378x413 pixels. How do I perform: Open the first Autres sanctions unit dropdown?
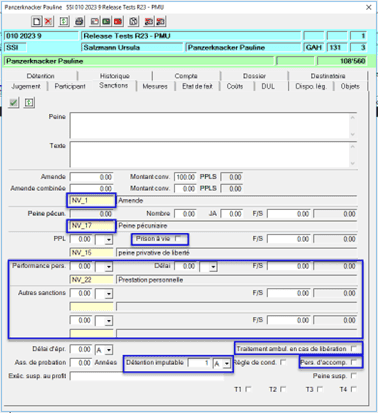pos(109,294)
